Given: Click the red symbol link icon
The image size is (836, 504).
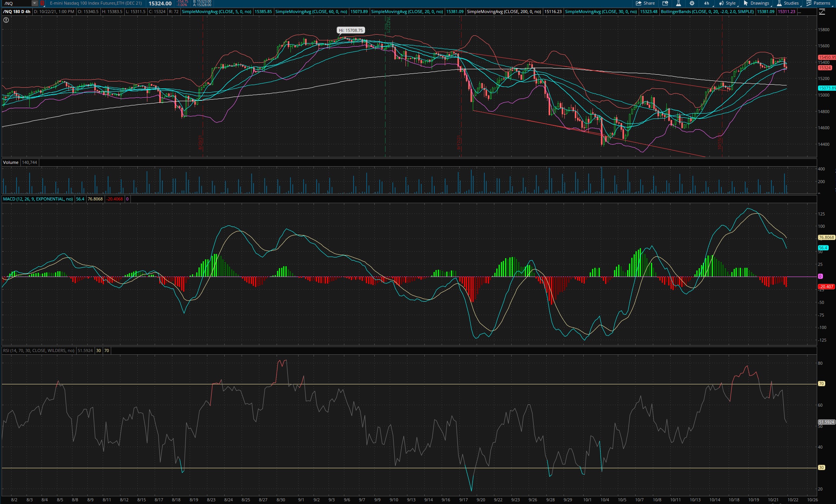Looking at the screenshot, I should coord(42,3).
